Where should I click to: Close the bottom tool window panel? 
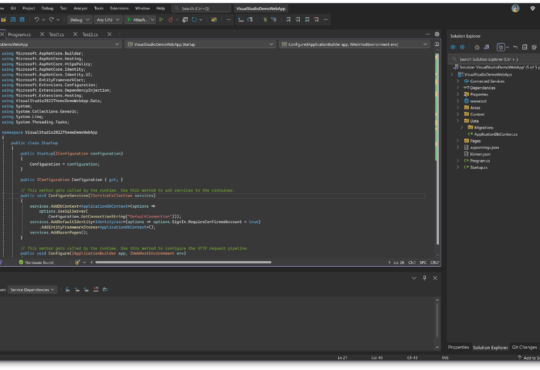tap(435, 278)
